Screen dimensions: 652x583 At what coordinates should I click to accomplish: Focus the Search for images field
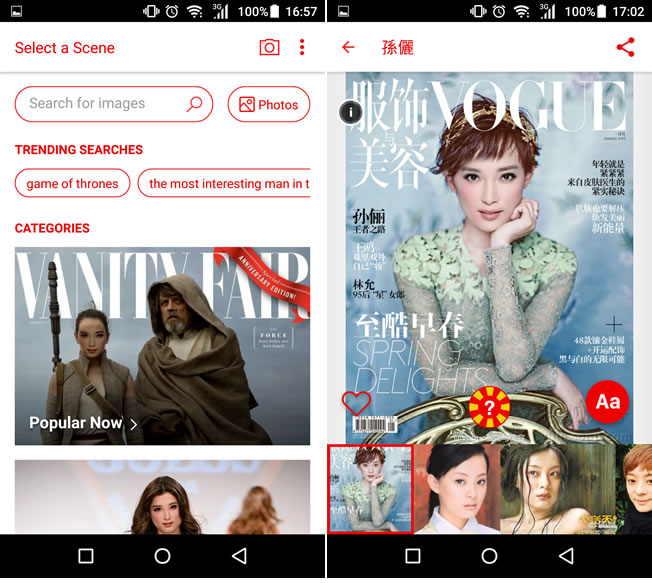114,104
